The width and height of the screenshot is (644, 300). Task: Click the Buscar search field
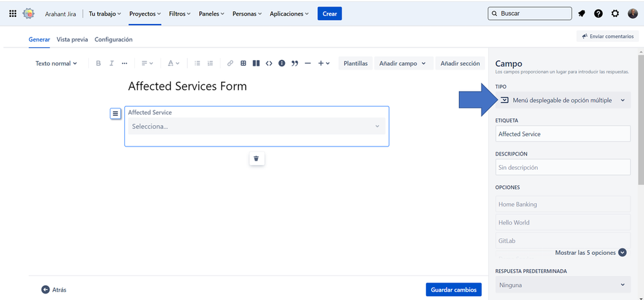pyautogui.click(x=530, y=14)
